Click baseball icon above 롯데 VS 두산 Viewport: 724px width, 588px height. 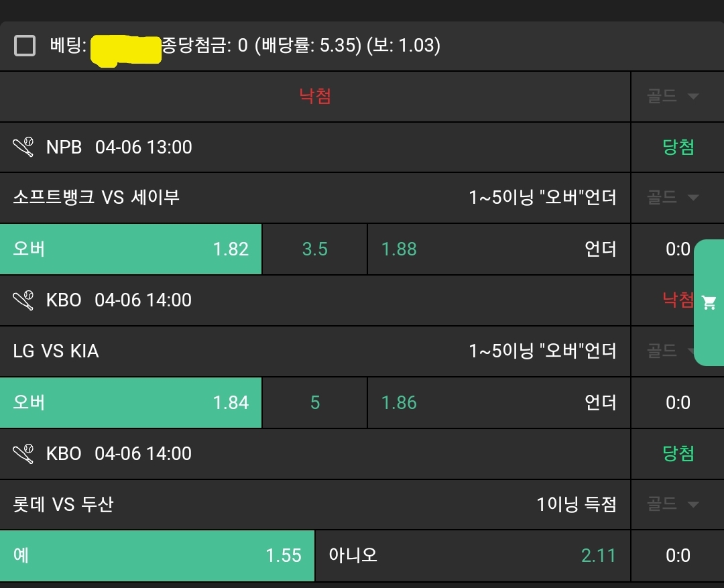coord(23,453)
